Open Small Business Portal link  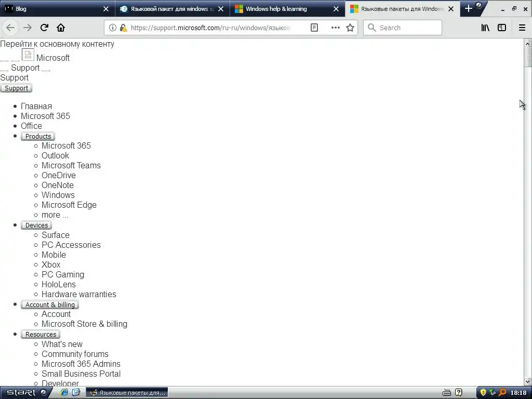81,374
